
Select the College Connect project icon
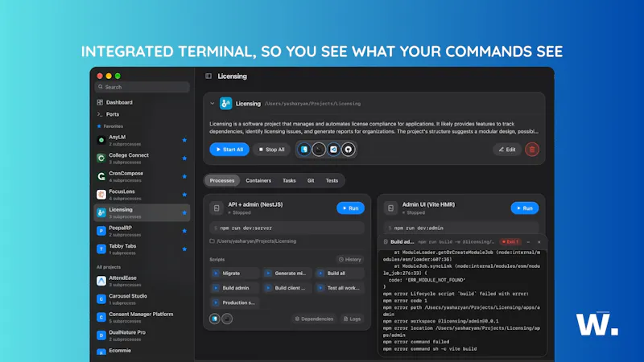point(101,158)
